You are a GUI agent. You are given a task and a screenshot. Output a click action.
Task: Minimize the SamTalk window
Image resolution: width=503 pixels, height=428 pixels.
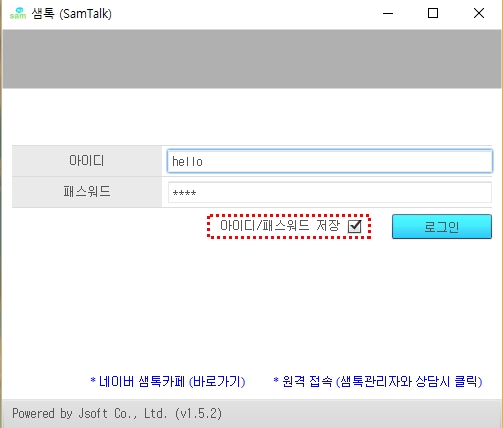pyautogui.click(x=388, y=14)
